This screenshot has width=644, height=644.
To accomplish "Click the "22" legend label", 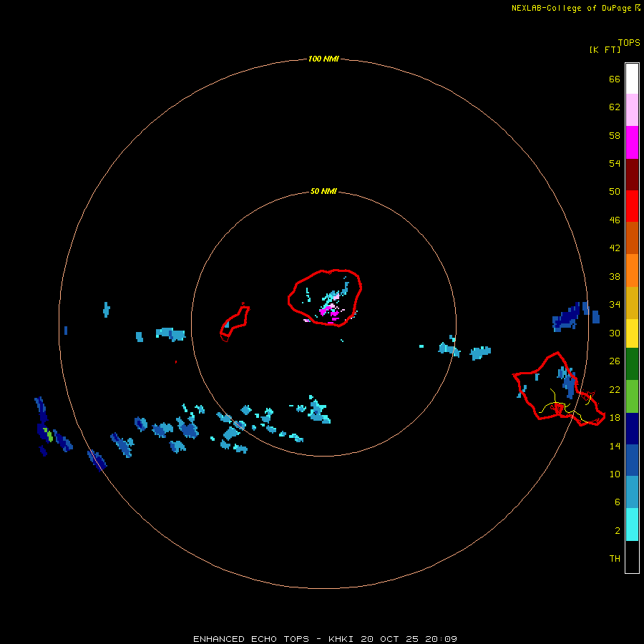I will coord(615,389).
